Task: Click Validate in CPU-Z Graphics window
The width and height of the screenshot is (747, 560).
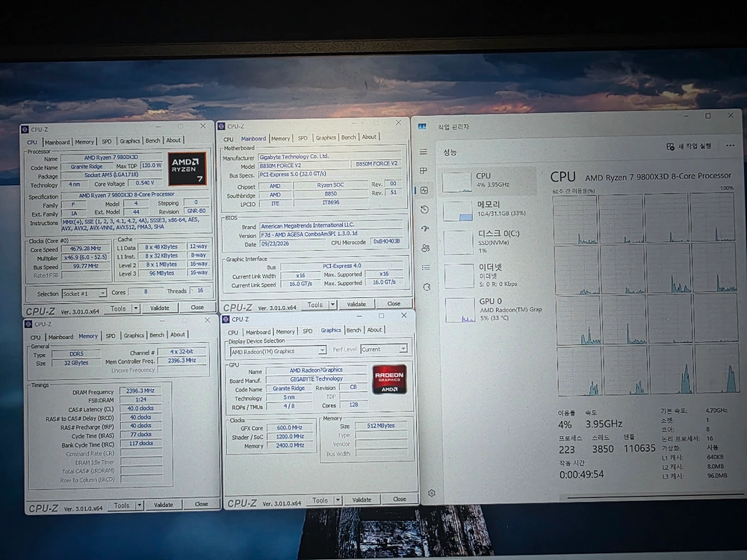Action: [x=362, y=500]
